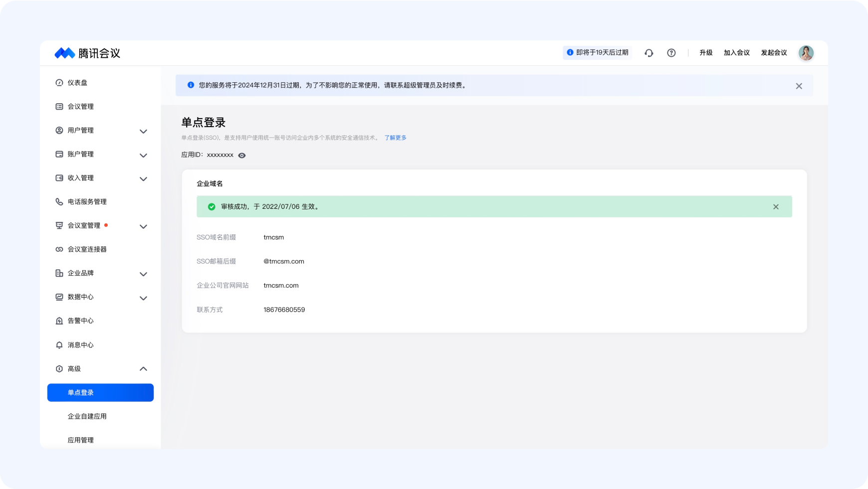Click the 即将于19天后过期 expiry badge
Image resolution: width=868 pixels, height=489 pixels.
pyautogui.click(x=597, y=53)
